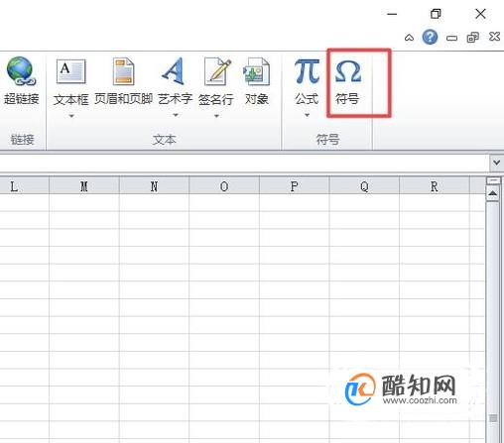Open Excel Help question mark
Image resolution: width=504 pixels, height=443 pixels.
[x=430, y=37]
